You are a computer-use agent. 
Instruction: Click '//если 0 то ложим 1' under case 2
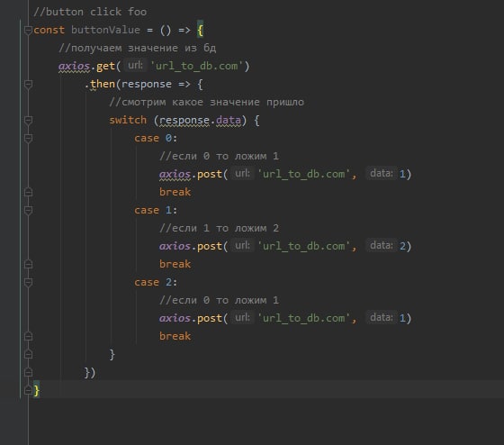pos(219,300)
